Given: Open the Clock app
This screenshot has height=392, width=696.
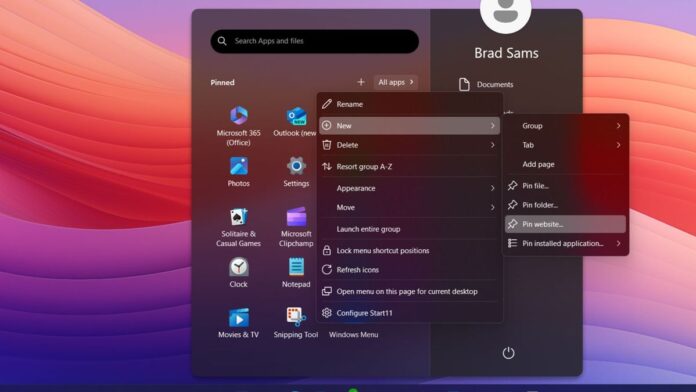Looking at the screenshot, I should point(238,273).
